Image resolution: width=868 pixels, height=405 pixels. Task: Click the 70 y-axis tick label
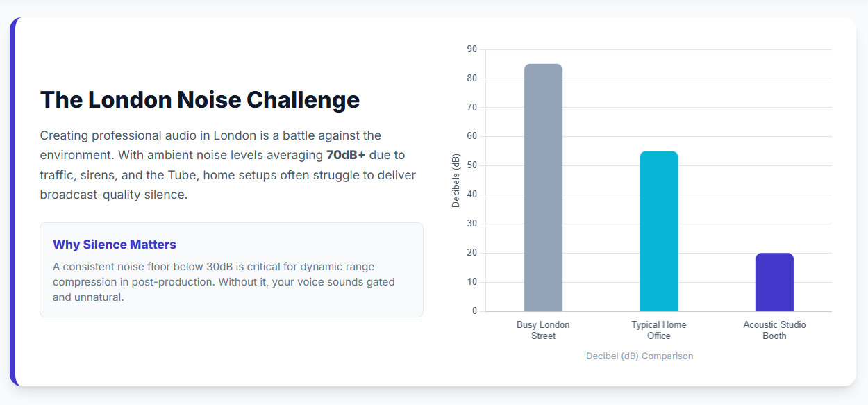click(x=472, y=108)
